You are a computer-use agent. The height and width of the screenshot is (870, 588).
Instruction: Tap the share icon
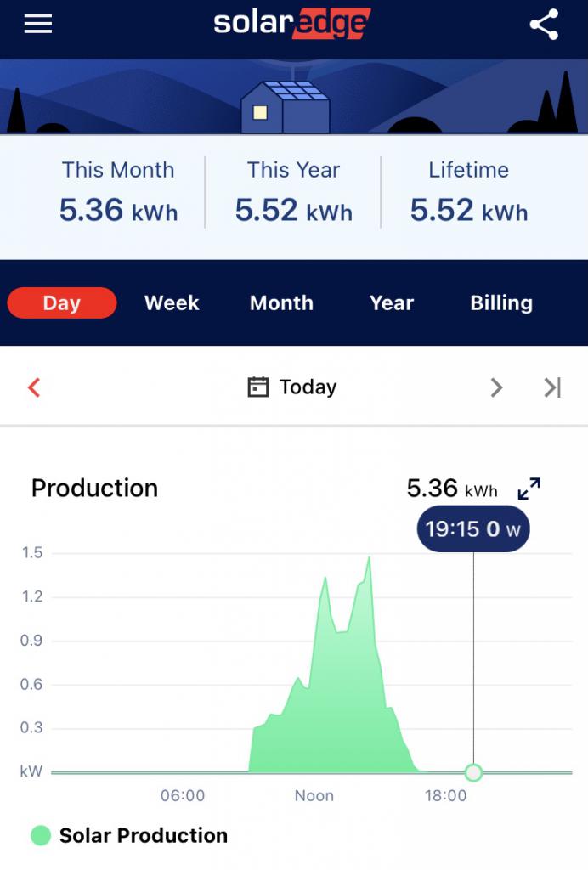coord(544,25)
